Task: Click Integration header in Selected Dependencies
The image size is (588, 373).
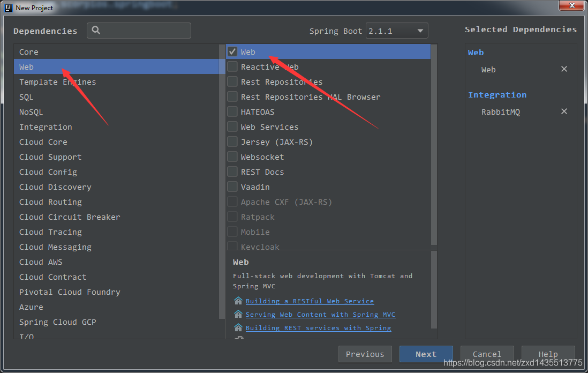Action: point(497,94)
